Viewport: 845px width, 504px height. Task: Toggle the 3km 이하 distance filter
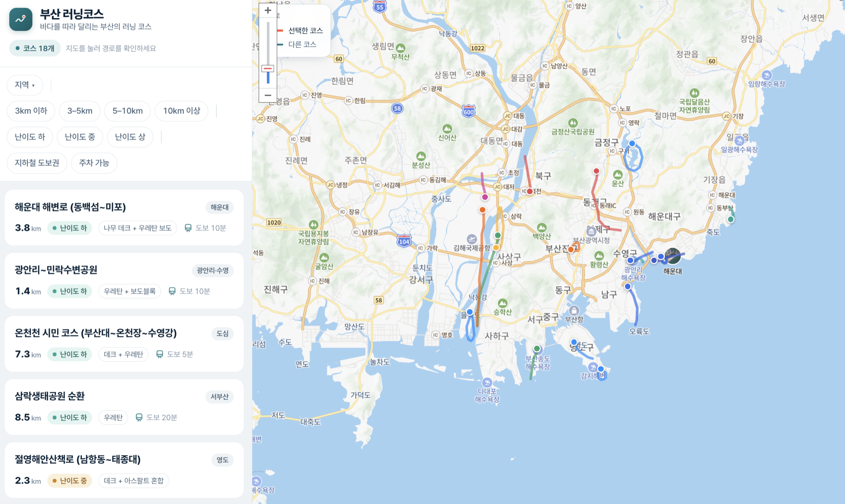click(x=31, y=111)
